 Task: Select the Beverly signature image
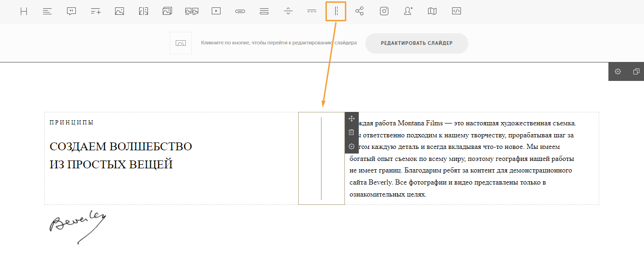pyautogui.click(x=78, y=227)
